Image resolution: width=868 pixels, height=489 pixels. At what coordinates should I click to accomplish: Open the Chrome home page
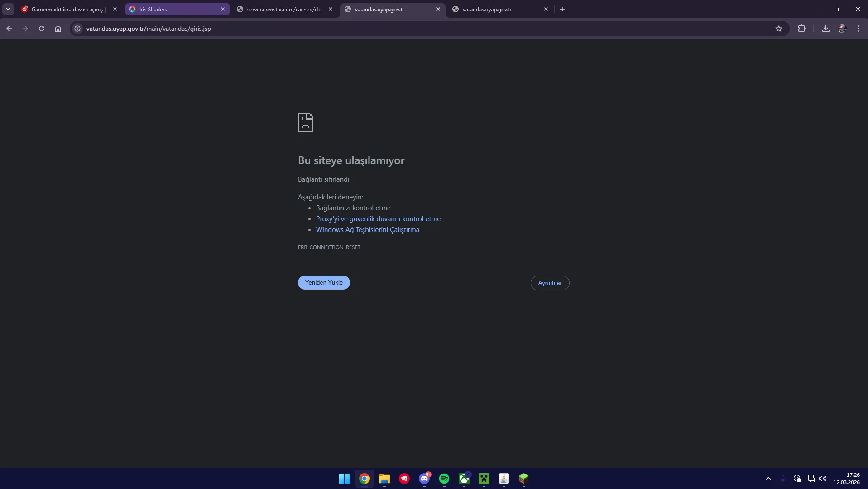[x=58, y=29]
